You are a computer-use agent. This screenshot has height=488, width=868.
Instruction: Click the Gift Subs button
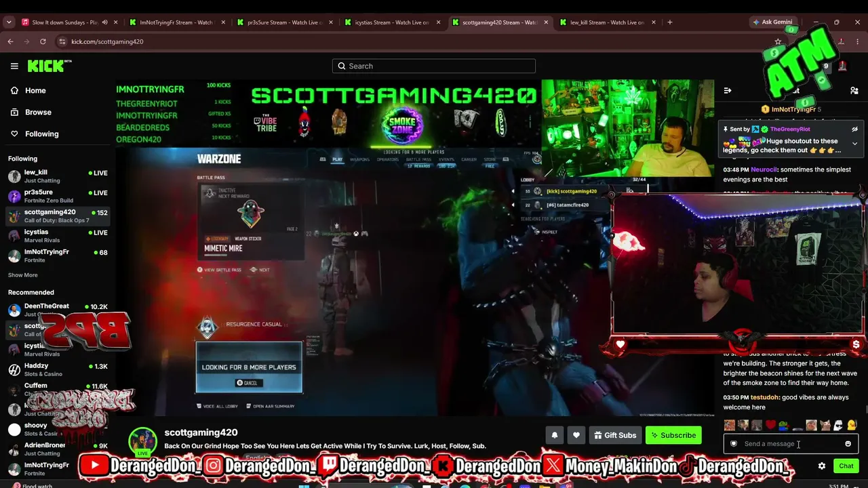614,435
